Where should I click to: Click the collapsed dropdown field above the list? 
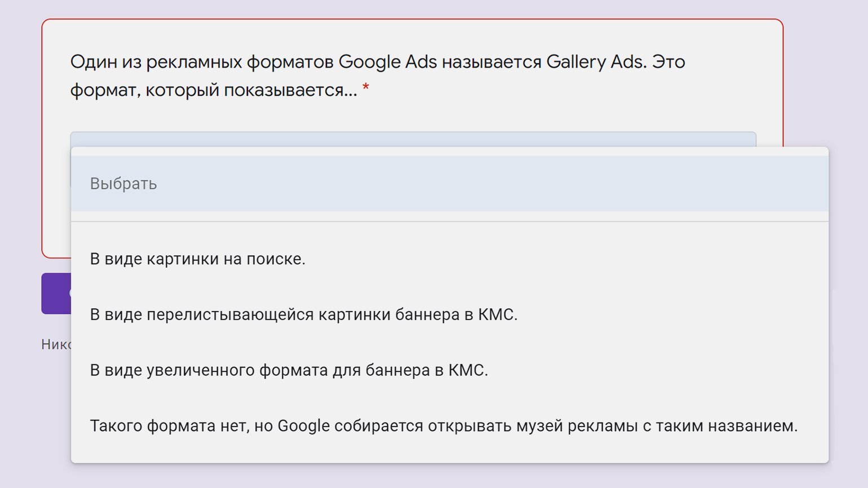click(x=413, y=139)
